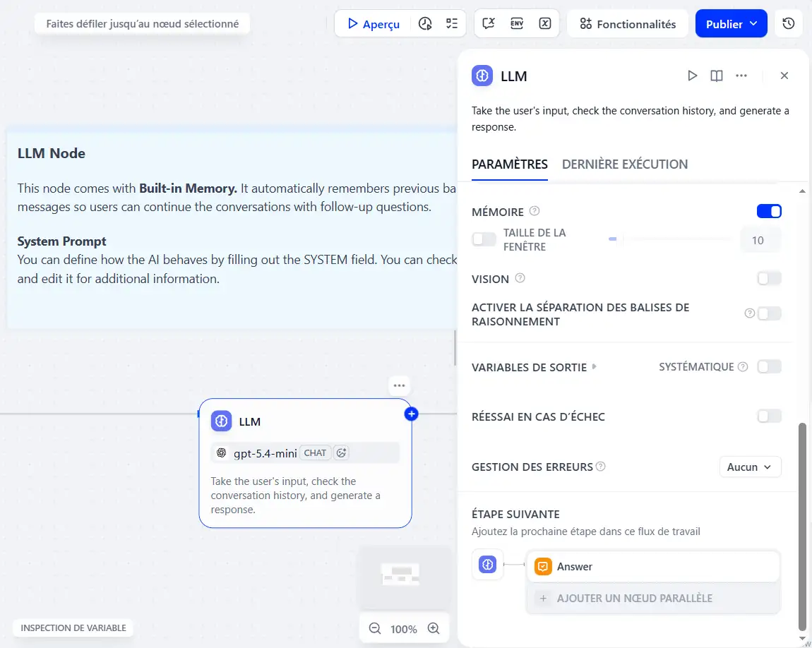
Task: Run this LLM step with play icon
Action: (x=692, y=76)
